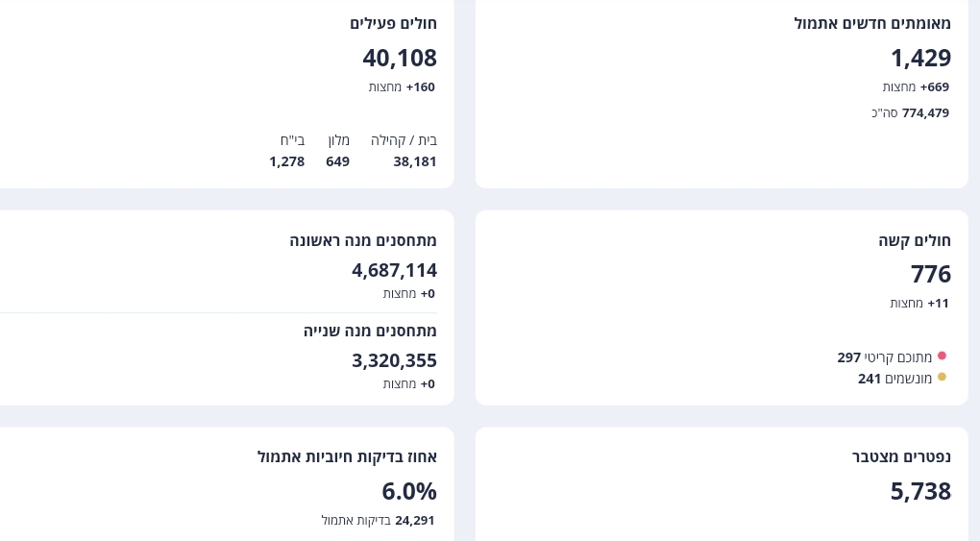Click the בי"ח hospital label
980x541 pixels.
292,140
